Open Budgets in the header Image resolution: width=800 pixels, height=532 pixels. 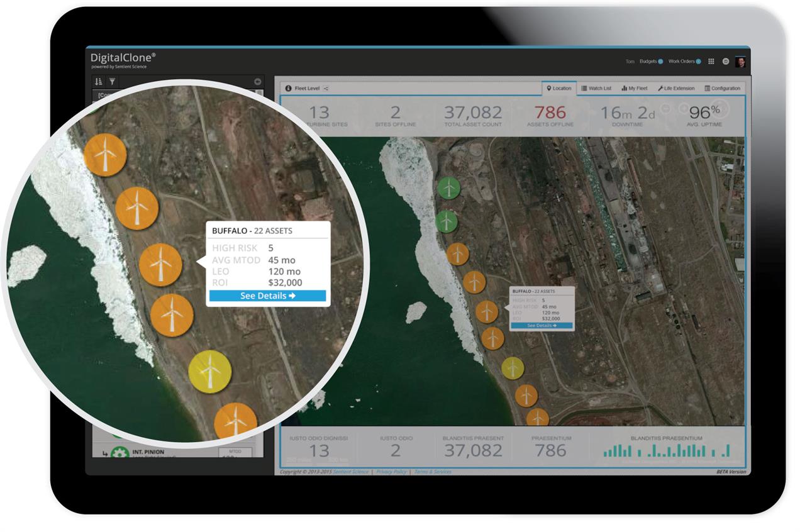click(650, 62)
